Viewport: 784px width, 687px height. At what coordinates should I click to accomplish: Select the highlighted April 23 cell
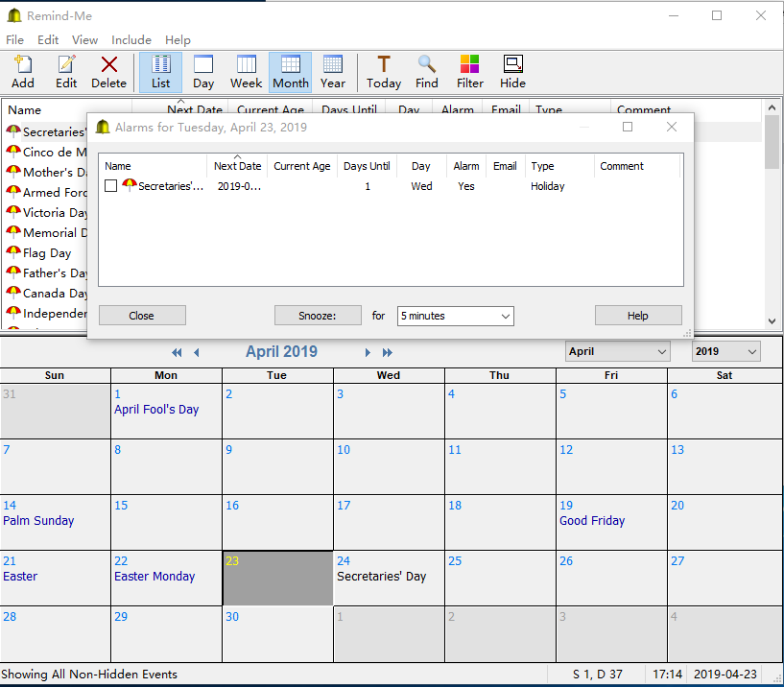point(277,578)
